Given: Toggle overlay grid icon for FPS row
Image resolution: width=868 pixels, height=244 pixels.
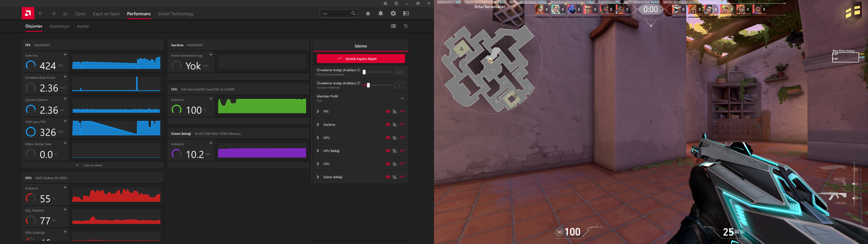Looking at the screenshot, I should [395, 112].
